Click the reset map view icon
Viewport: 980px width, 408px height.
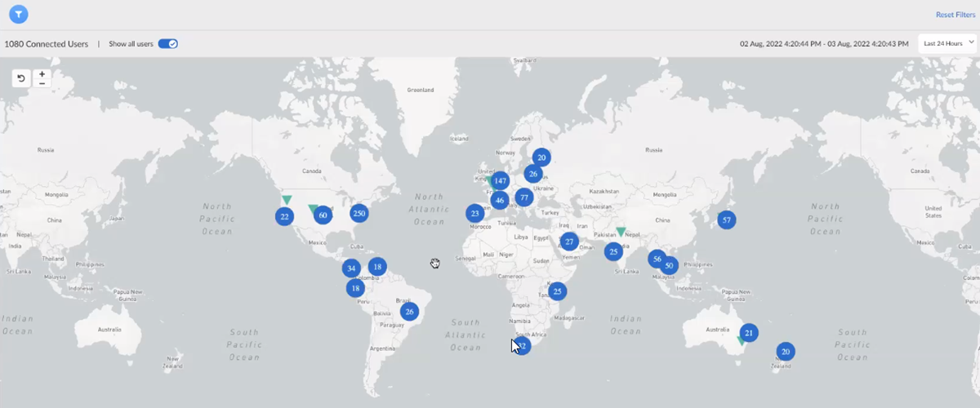22,78
